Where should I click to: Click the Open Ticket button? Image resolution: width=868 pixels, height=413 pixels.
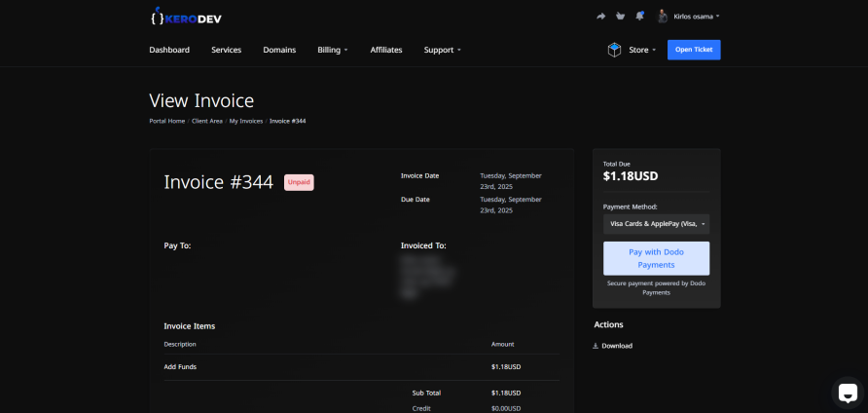coord(694,50)
